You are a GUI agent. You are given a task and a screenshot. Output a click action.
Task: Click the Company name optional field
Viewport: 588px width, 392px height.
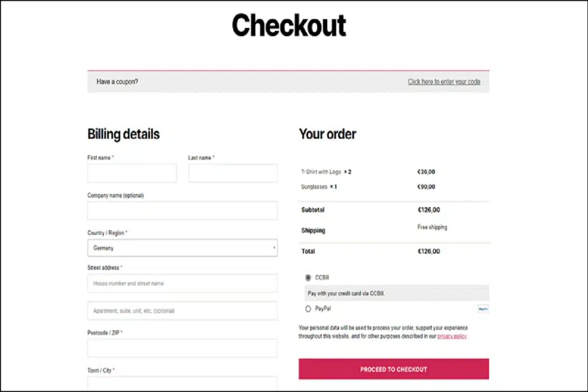click(x=182, y=210)
